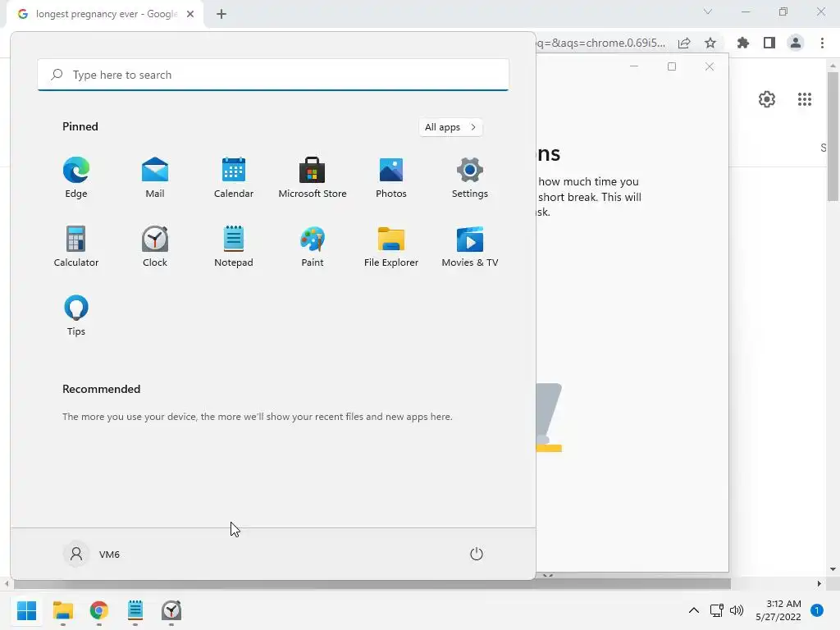Launch the Paint app
Viewport: 840px width, 630px height.
(313, 246)
